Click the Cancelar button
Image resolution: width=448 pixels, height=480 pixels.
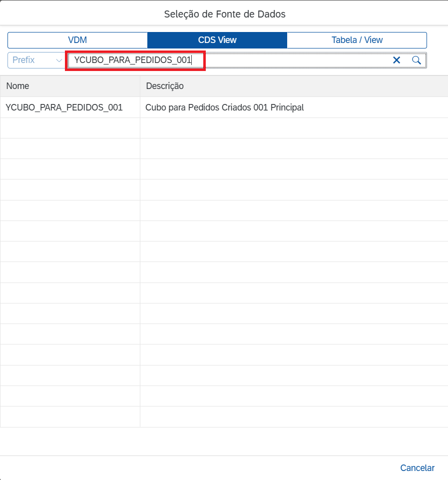[x=417, y=468]
